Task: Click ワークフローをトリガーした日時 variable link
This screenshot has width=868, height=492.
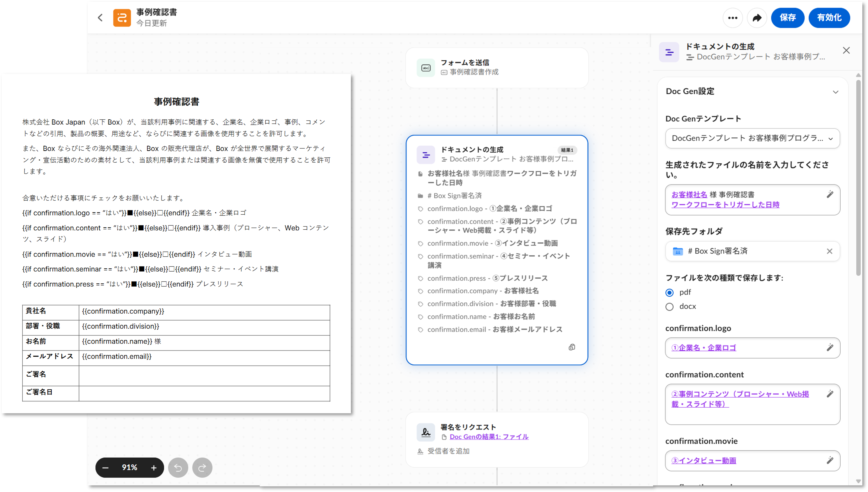Action: point(725,205)
